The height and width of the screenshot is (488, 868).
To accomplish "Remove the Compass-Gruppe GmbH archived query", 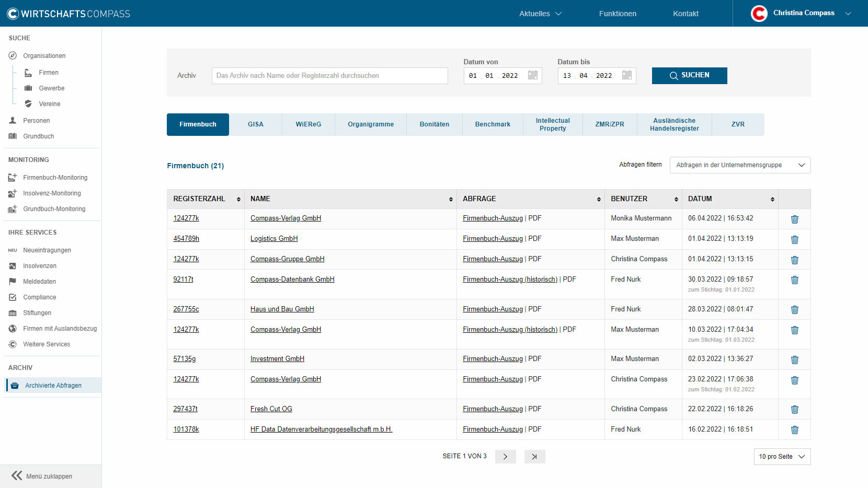I will point(794,260).
